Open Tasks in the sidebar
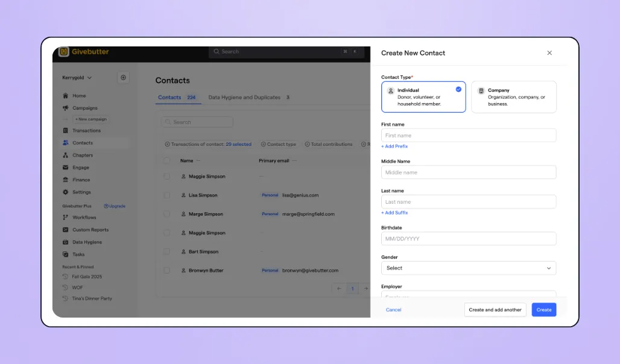620x364 pixels. 78,254
